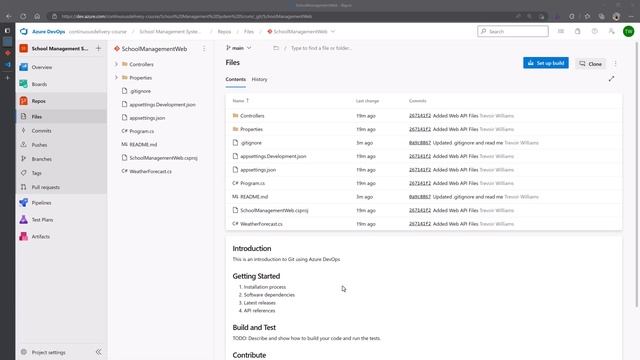Go to the browser home page

click(37, 16)
